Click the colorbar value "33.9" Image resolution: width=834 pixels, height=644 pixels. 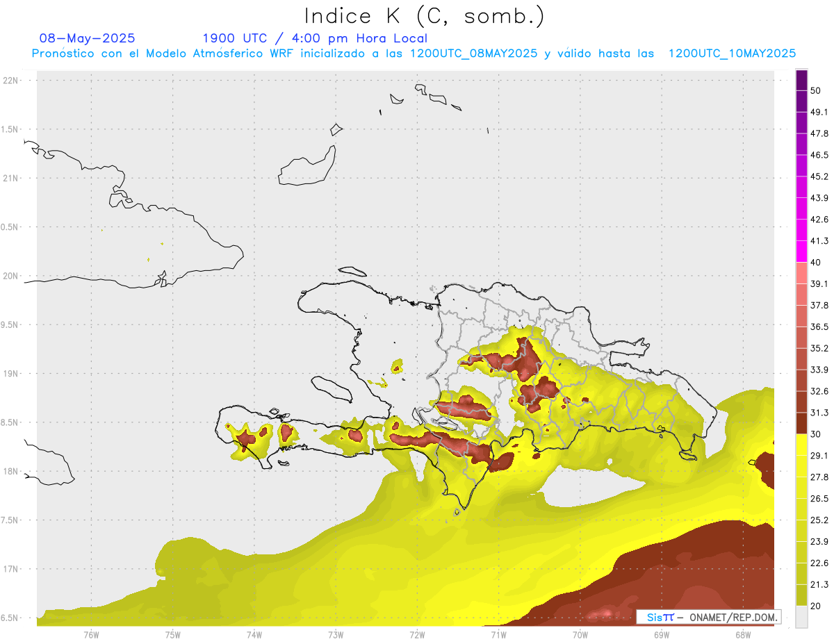(x=819, y=370)
